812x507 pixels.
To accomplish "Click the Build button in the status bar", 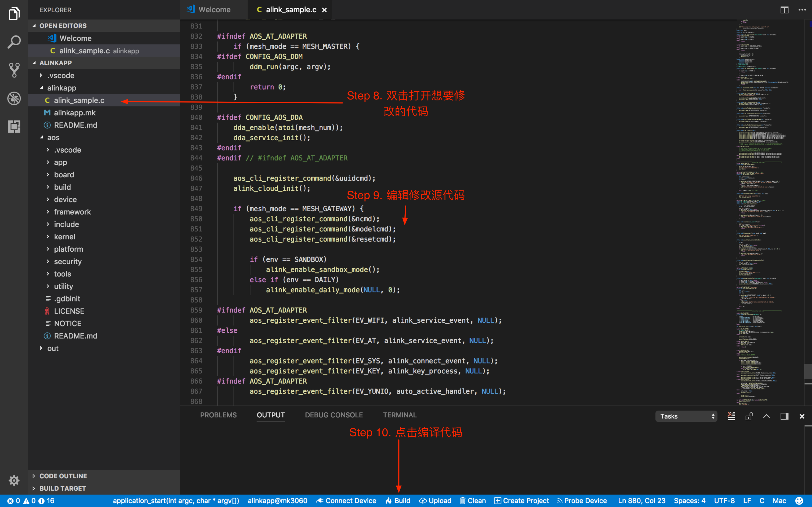I will [x=398, y=501].
